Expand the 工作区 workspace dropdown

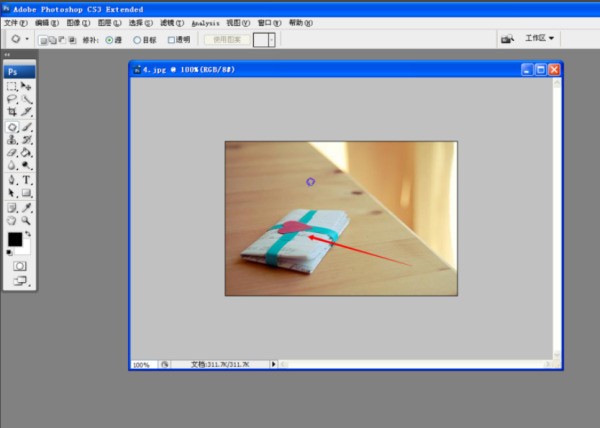click(540, 38)
